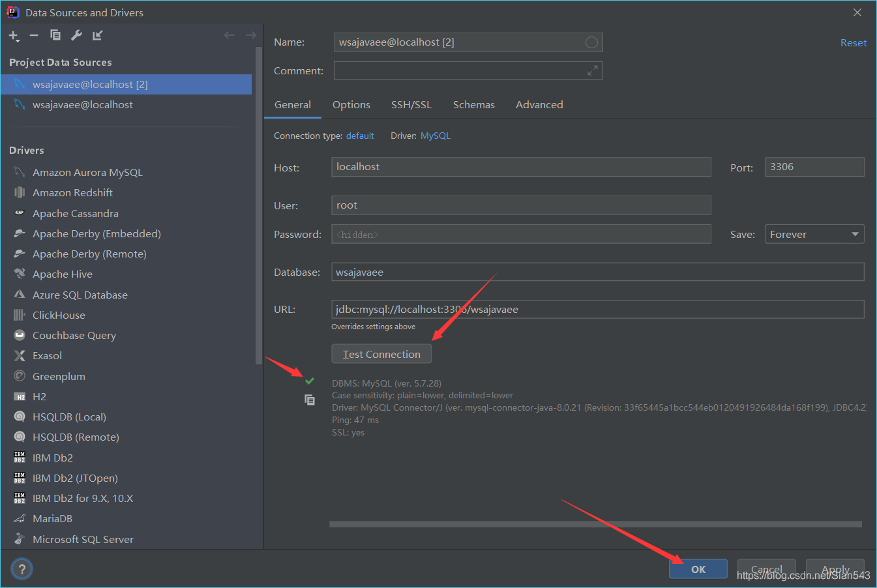The image size is (877, 588).
Task: Click the Apache Derby (Embedded) driver icon
Action: pos(20,233)
